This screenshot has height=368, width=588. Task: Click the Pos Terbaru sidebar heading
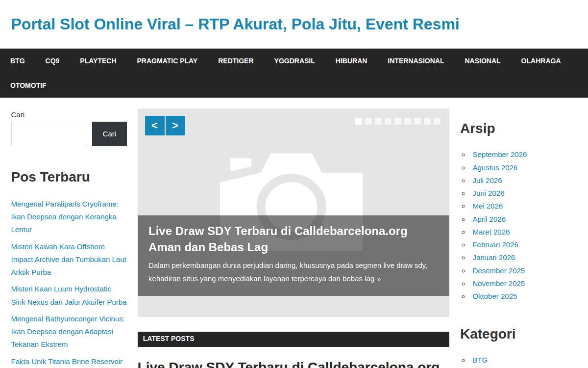click(50, 177)
